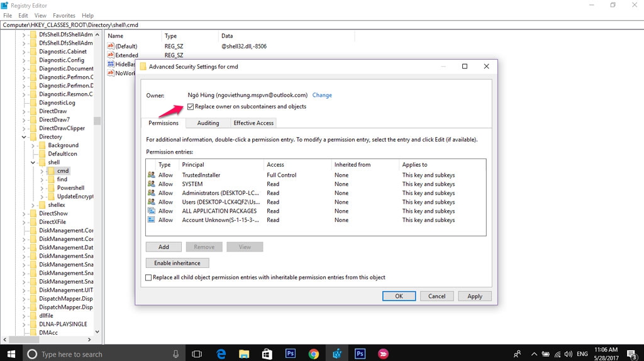644x361 pixels.
Task: Launch Google Chrome from the taskbar
Action: (x=314, y=354)
